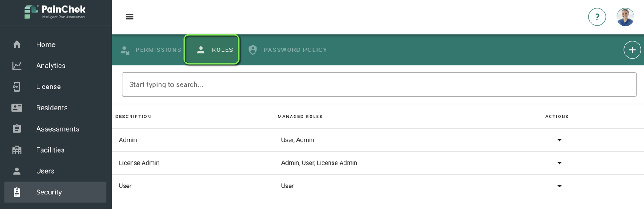Click the Security badge icon

click(17, 192)
